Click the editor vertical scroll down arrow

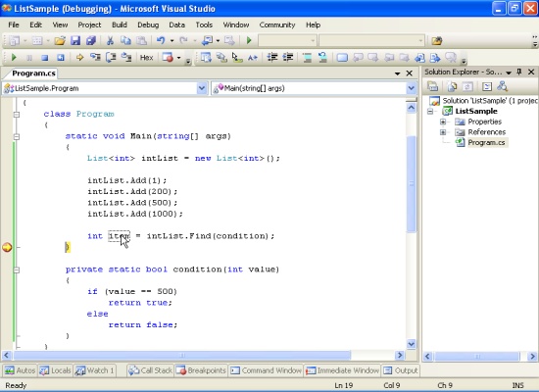pyautogui.click(x=412, y=344)
